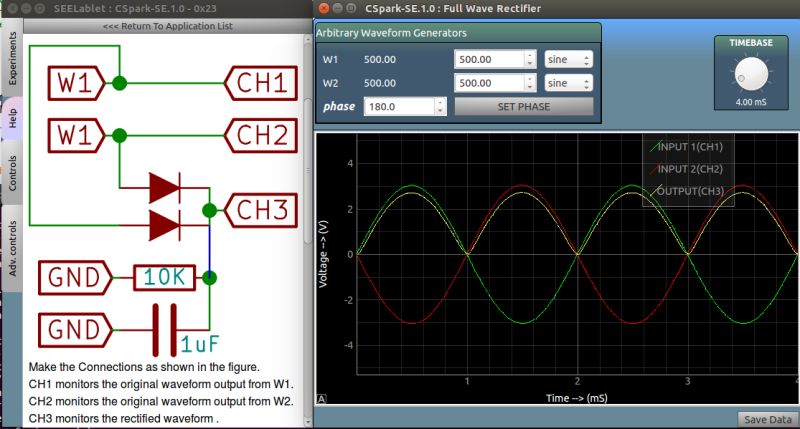Click the top W1 connector in diagram
The width and height of the screenshot is (800, 429).
pos(76,83)
